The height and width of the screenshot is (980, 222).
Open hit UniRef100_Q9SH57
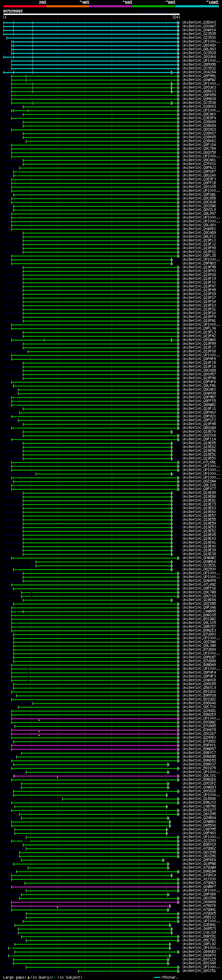click(x=199, y=374)
